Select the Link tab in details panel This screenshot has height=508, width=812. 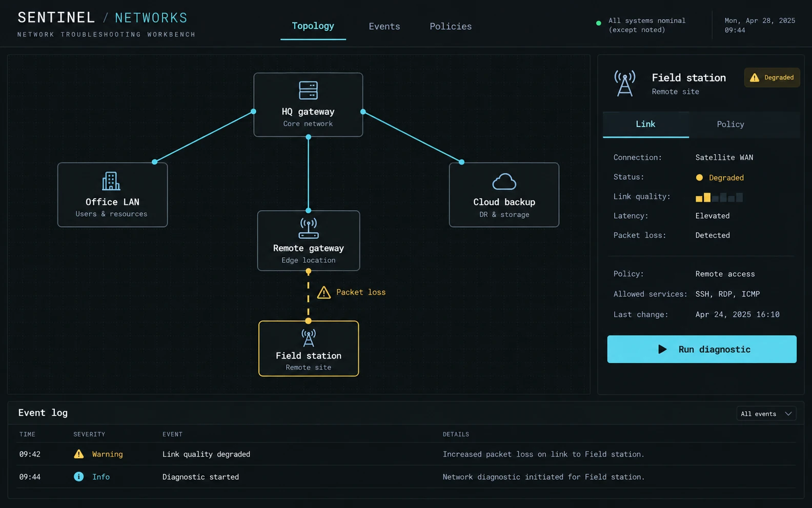click(x=645, y=124)
